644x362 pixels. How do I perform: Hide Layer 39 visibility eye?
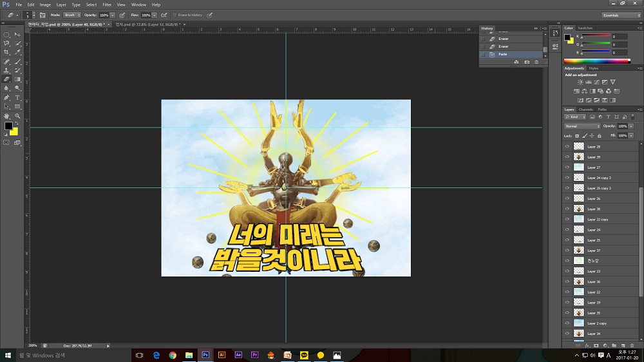coord(567,157)
